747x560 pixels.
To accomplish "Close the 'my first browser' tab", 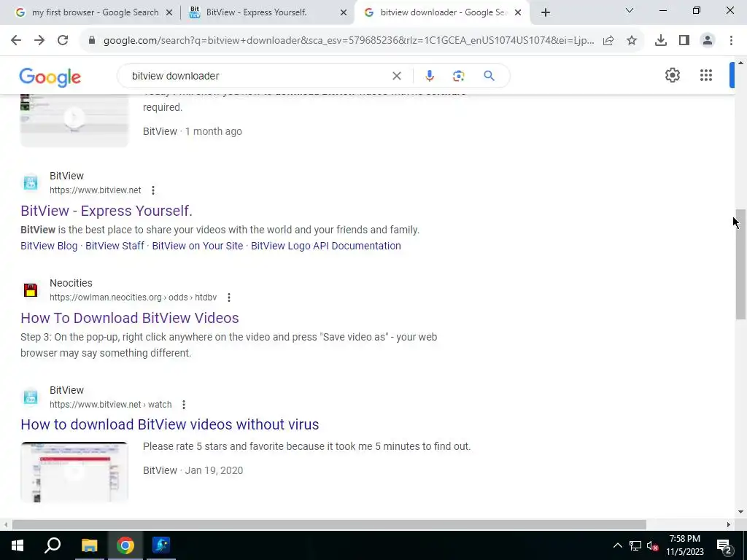I will pyautogui.click(x=169, y=12).
